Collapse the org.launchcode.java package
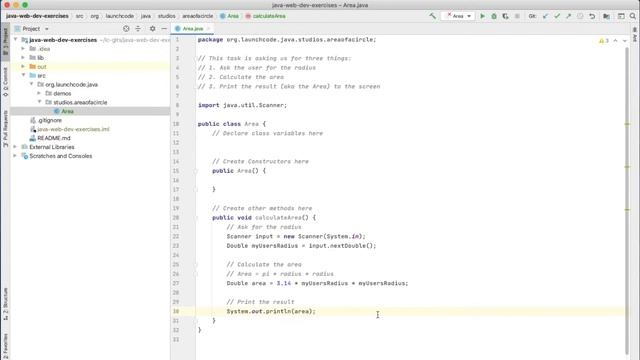640x360 pixels. tap(31, 84)
